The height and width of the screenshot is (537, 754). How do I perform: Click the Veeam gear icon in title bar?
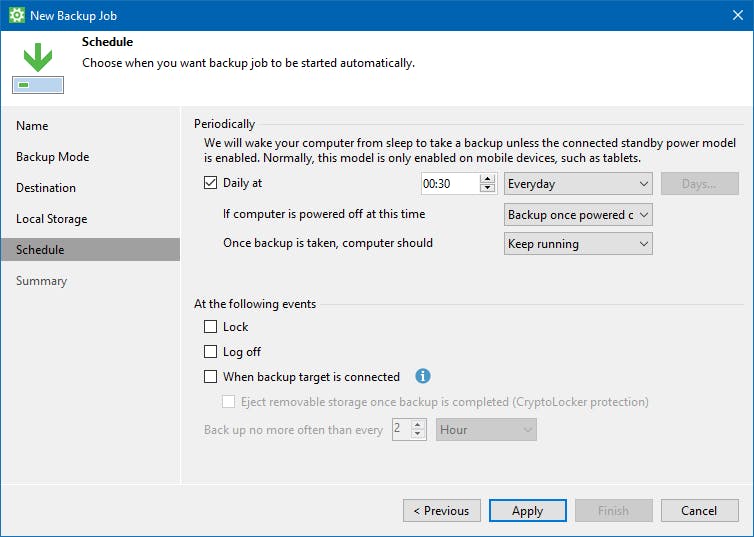[16, 15]
